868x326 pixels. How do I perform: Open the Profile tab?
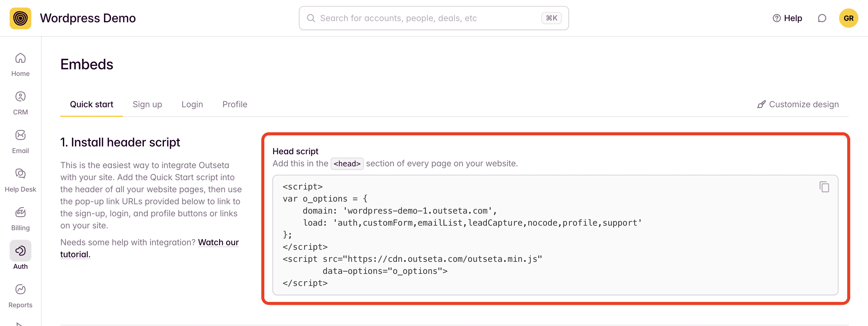pyautogui.click(x=234, y=105)
